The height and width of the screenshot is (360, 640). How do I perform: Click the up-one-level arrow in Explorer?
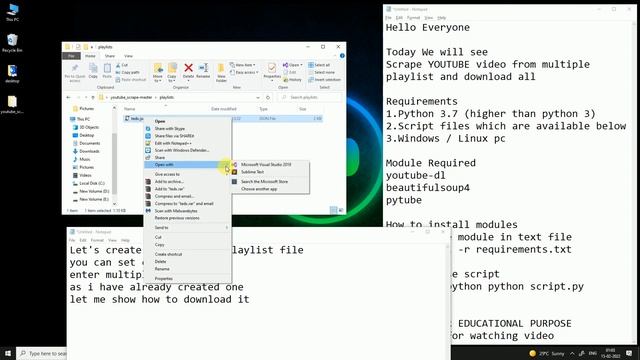click(x=93, y=98)
